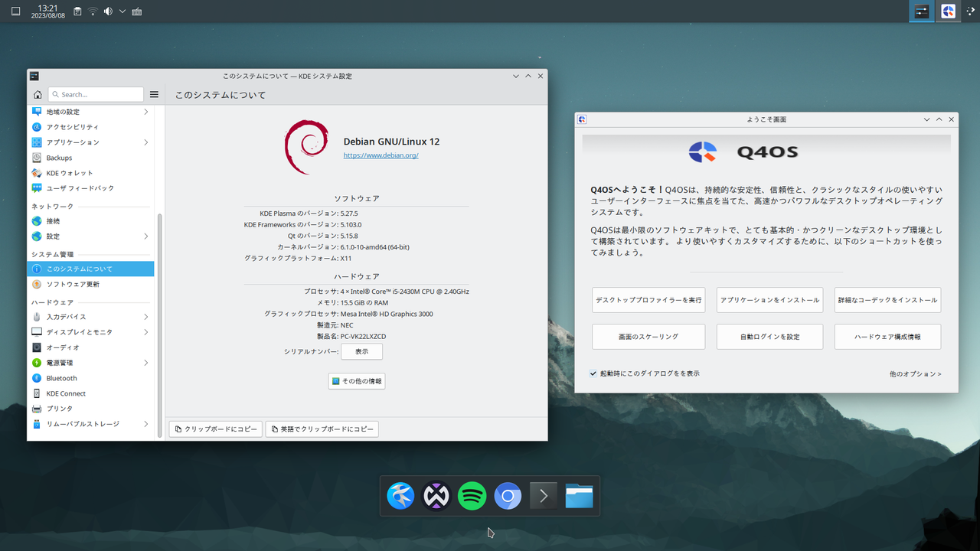Launch Spotify from the dock

[472, 495]
